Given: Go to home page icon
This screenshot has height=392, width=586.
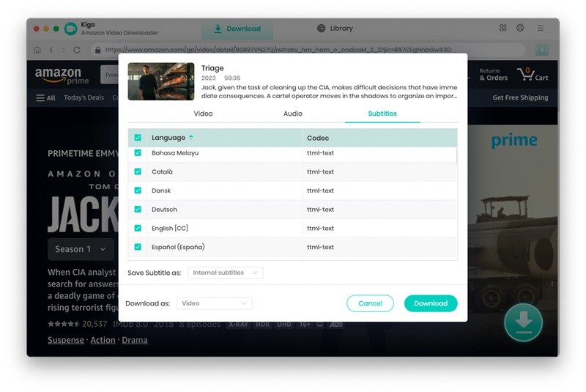Looking at the screenshot, I should click(37, 50).
